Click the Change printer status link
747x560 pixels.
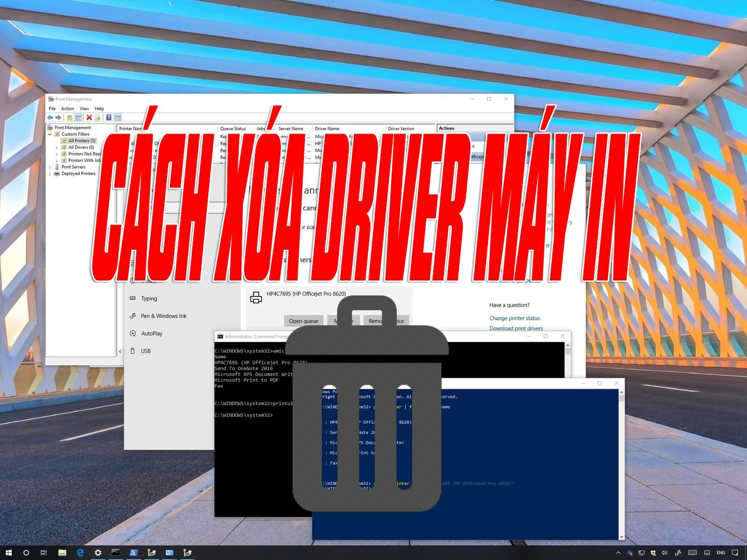pos(514,318)
